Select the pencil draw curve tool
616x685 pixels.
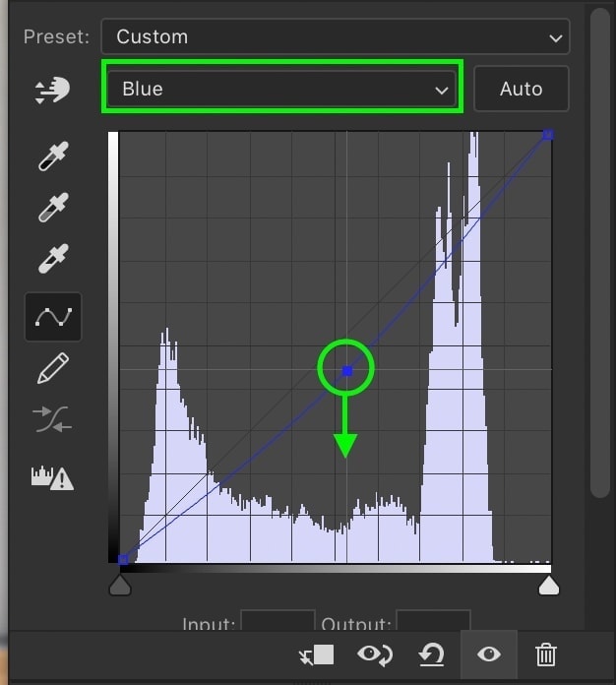pos(53,368)
